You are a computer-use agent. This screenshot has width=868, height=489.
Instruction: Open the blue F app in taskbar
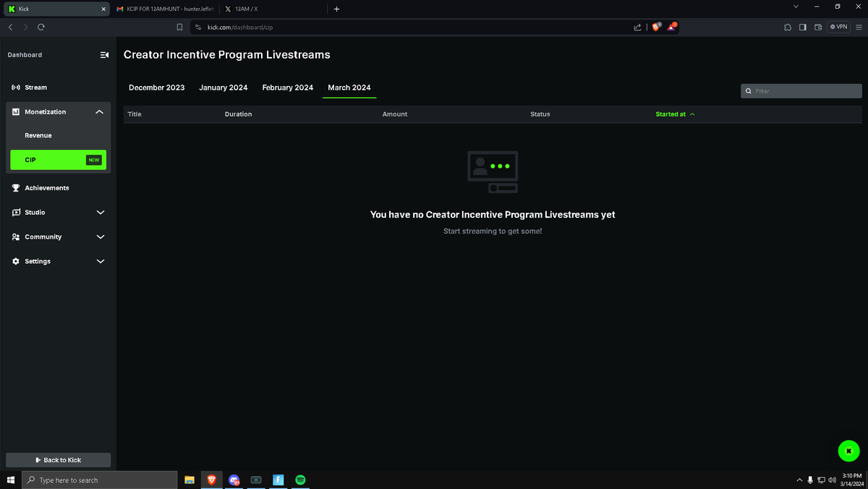(x=278, y=480)
